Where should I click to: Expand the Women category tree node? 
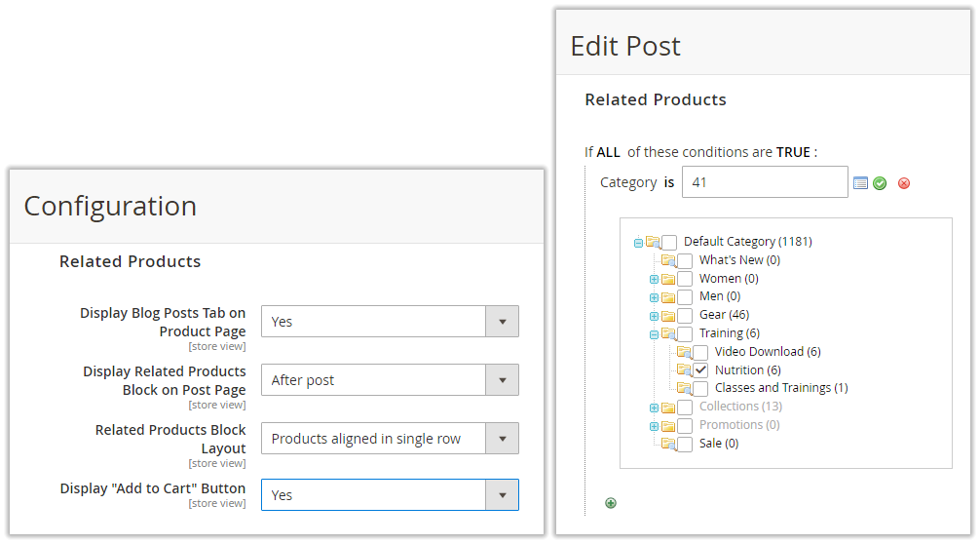(654, 279)
